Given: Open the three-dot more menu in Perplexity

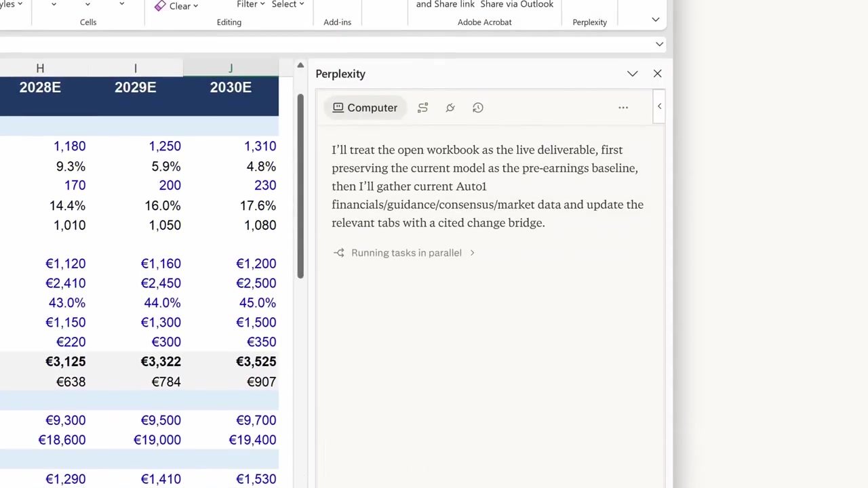Looking at the screenshot, I should pos(623,108).
